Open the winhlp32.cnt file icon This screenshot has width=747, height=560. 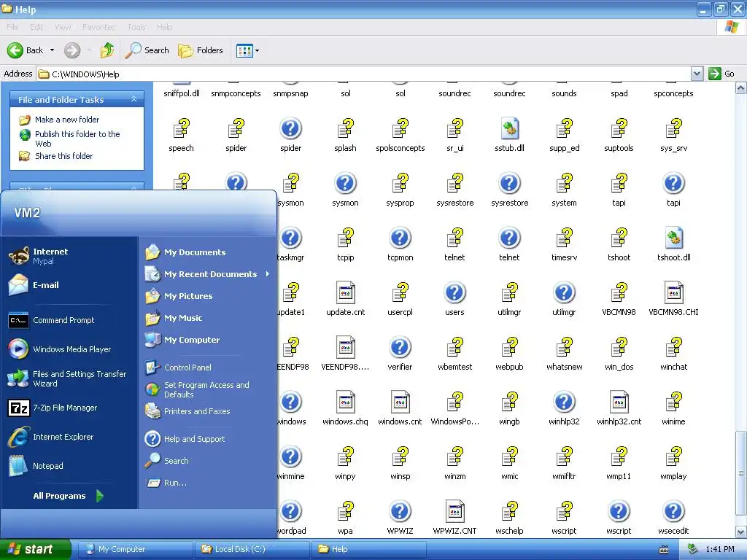[619, 402]
